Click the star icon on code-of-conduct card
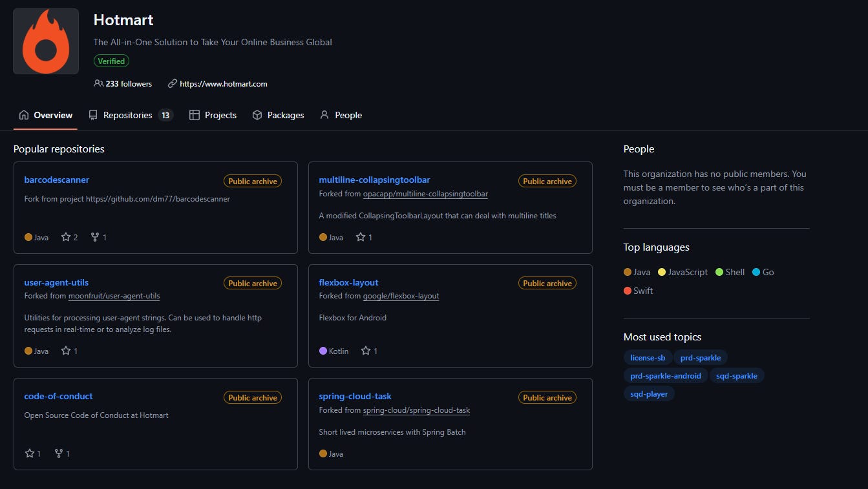 tap(30, 453)
